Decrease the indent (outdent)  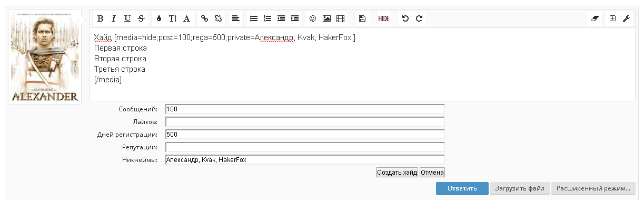tap(281, 18)
